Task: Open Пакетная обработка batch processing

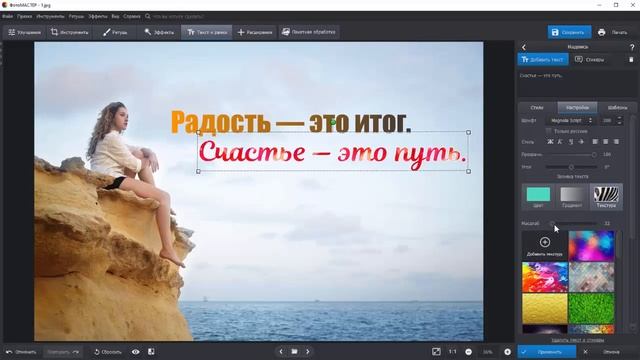Action: pos(309,32)
